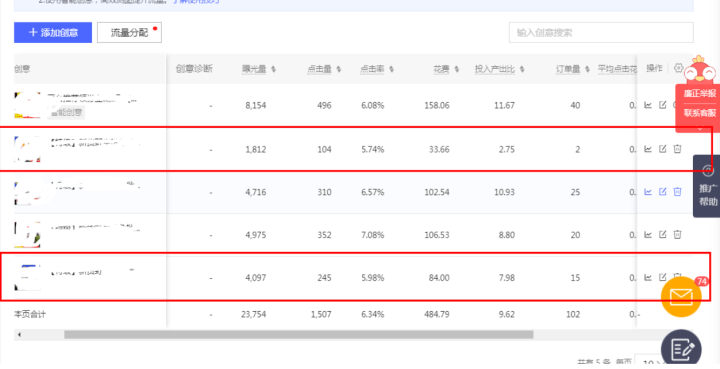The width and height of the screenshot is (720, 369).
Task: Open blue trend chart icon in 4,716 row
Action: (x=648, y=191)
